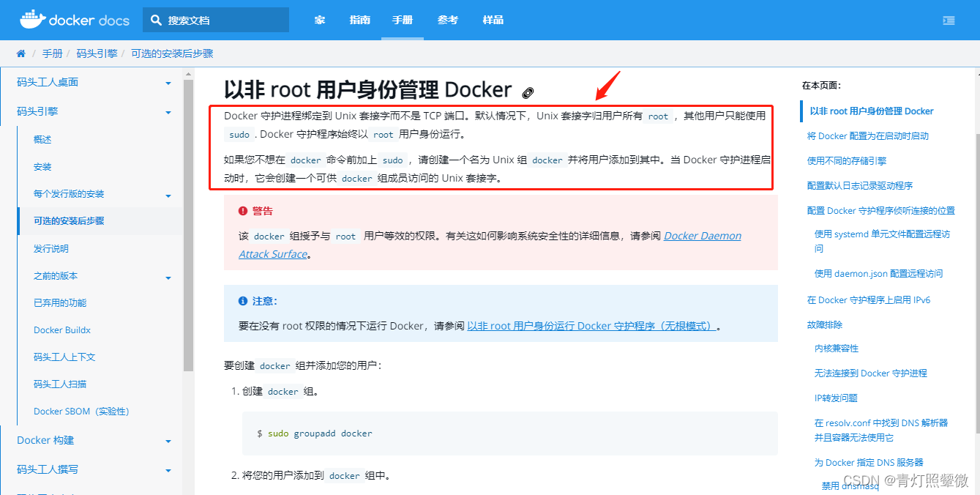The image size is (980, 495).
Task: Expand 每个发行版的安装 arrow
Action: click(x=168, y=196)
